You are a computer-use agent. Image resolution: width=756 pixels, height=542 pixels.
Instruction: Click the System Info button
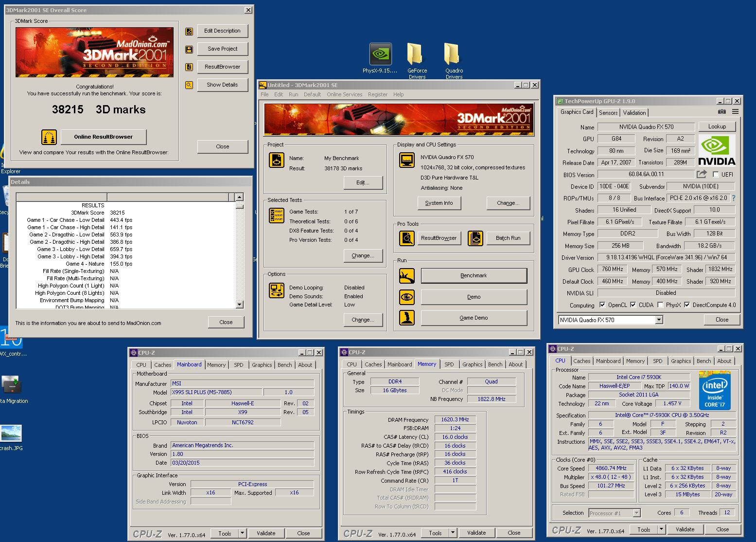click(x=439, y=203)
